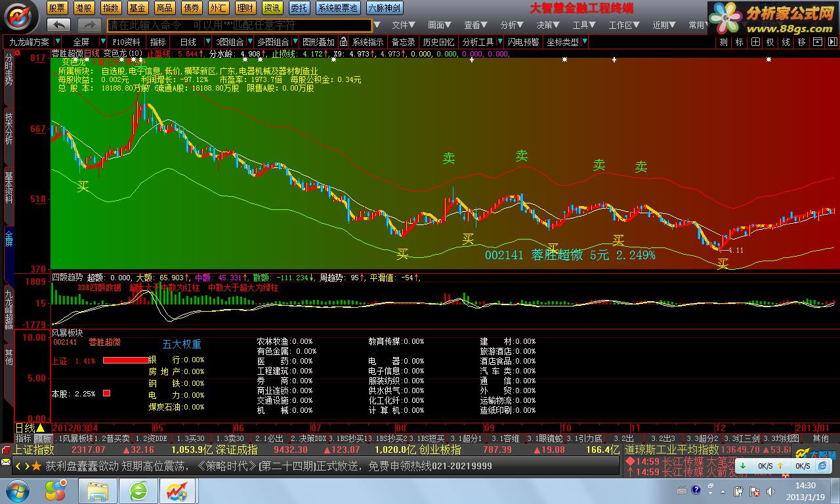Image resolution: width=840 pixels, height=504 pixels.
Task: Select the 港股 category button
Action: [x=84, y=8]
